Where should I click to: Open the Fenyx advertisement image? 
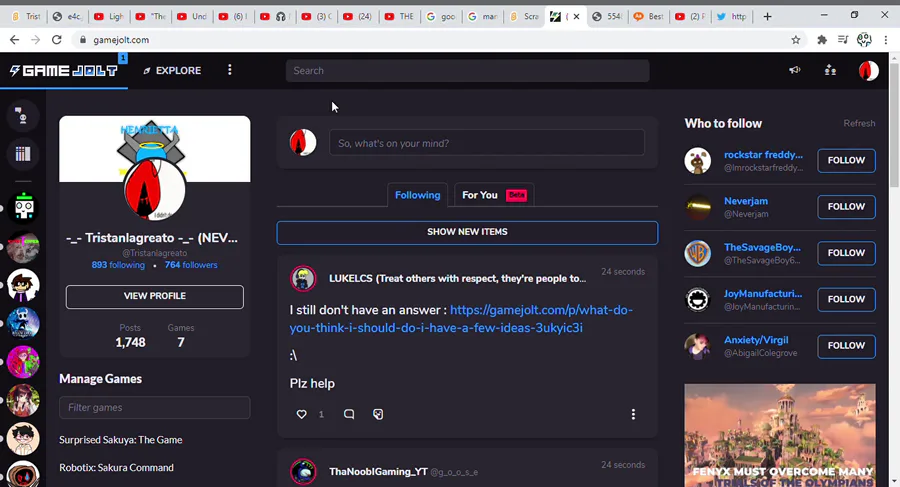point(779,435)
